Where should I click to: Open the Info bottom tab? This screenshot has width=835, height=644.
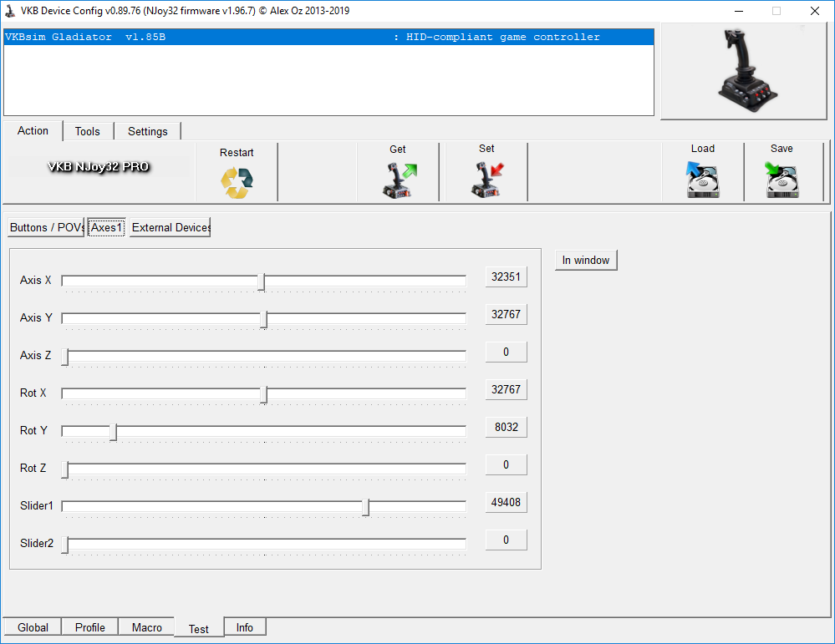click(244, 627)
